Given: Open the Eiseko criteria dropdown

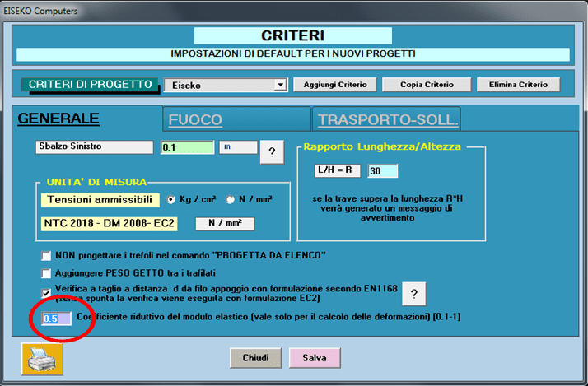Looking at the screenshot, I should [x=280, y=85].
